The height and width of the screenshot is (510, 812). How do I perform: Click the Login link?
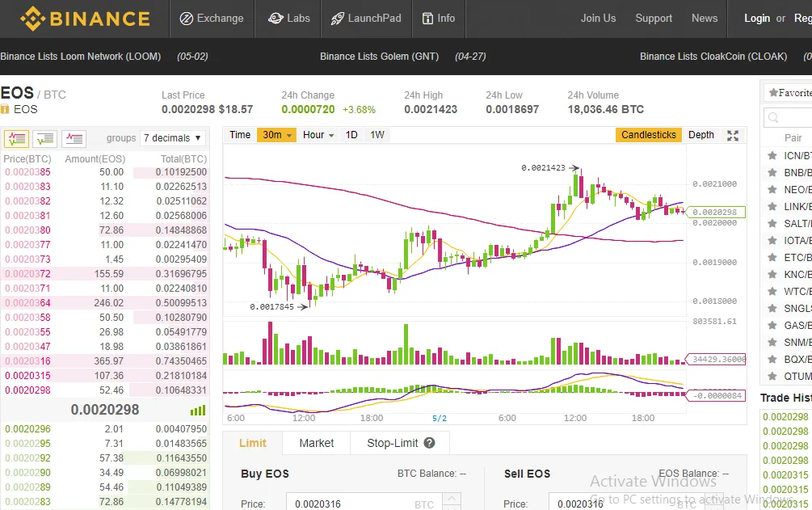coord(757,18)
